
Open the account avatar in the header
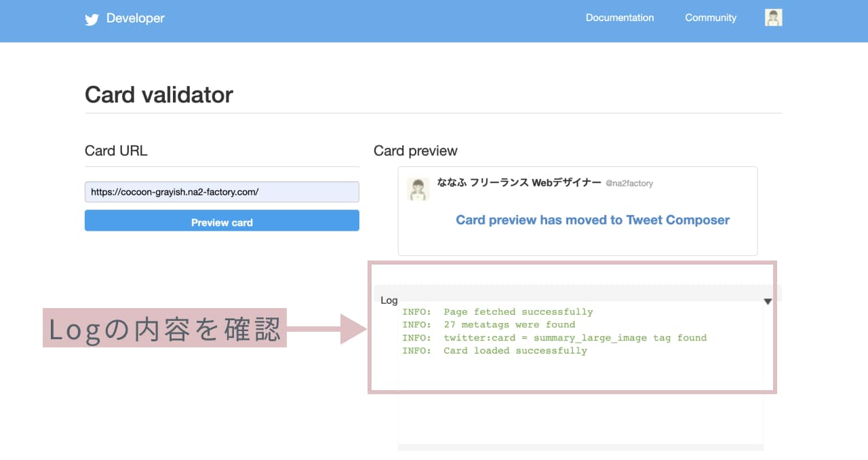tap(774, 18)
